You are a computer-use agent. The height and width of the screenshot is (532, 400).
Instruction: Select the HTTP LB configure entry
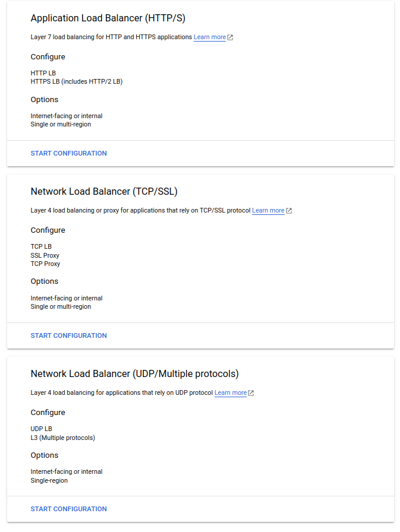(x=43, y=73)
